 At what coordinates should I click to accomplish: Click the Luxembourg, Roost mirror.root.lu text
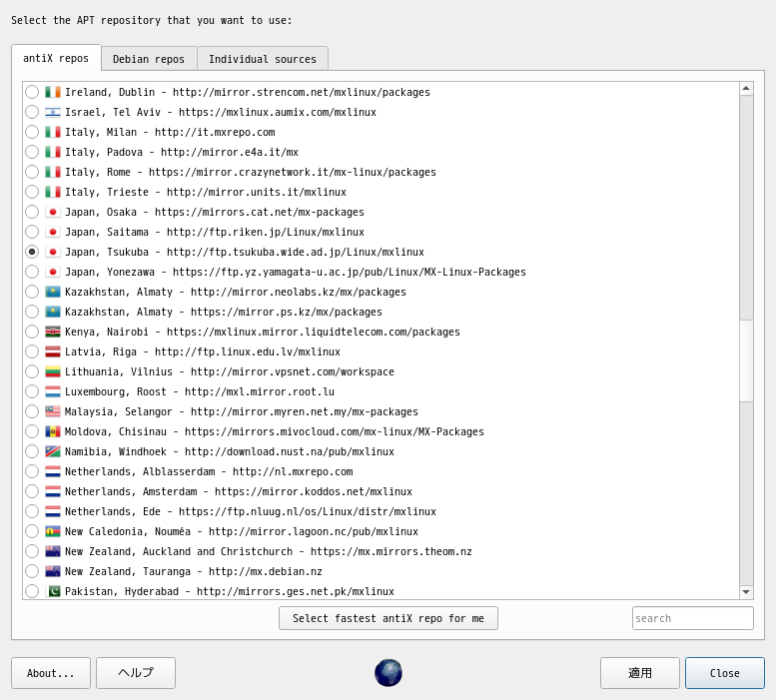coord(200,391)
